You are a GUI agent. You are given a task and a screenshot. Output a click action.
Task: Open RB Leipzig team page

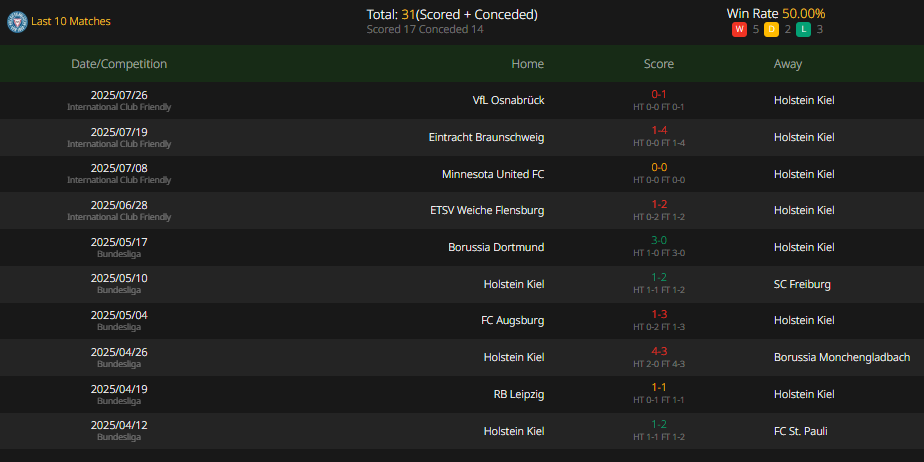519,394
